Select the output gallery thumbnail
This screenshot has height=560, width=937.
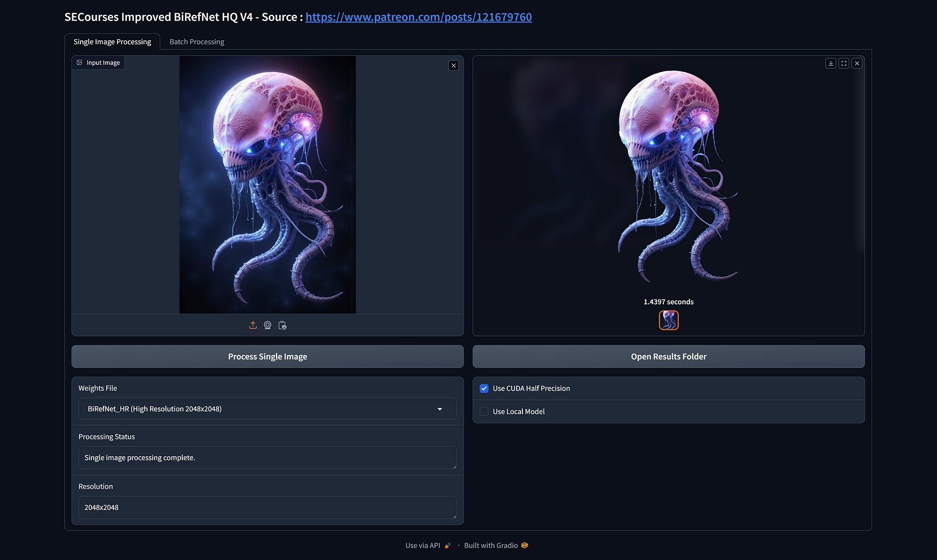[x=668, y=320]
